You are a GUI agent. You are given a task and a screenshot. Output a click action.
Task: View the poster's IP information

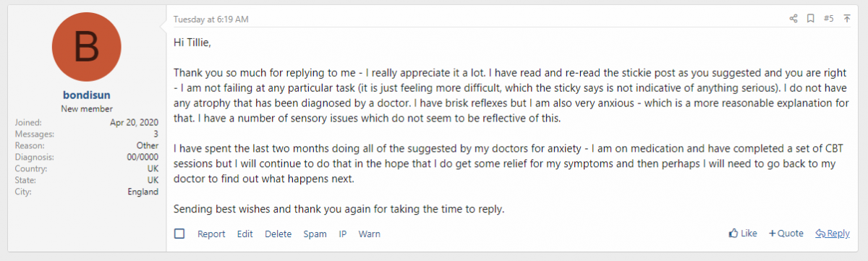pos(343,234)
